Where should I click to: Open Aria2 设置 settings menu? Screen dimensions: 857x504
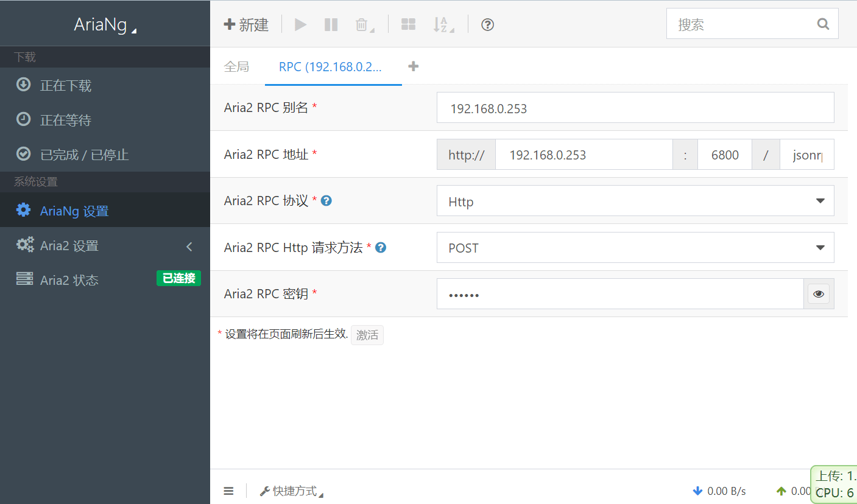(105, 245)
